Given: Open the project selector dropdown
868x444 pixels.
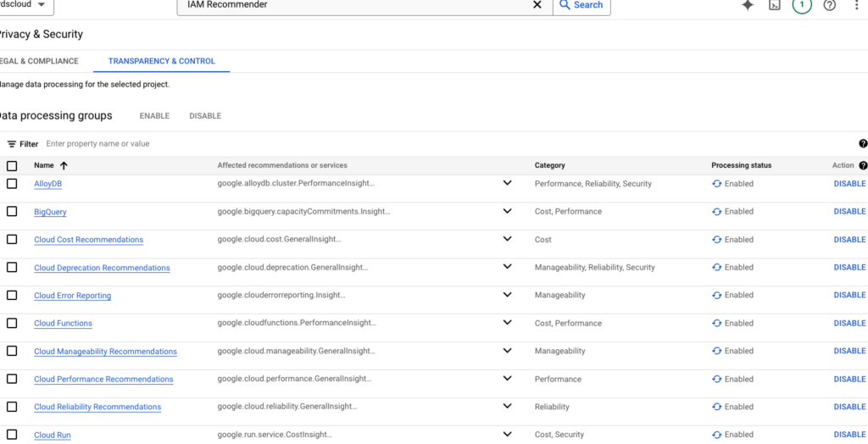Looking at the screenshot, I should [x=25, y=4].
